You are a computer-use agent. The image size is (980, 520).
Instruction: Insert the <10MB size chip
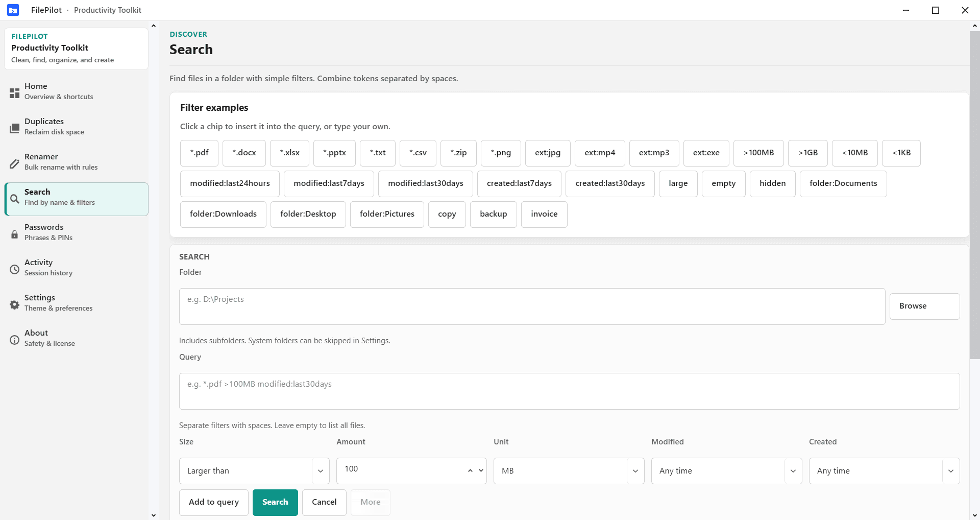pos(855,153)
